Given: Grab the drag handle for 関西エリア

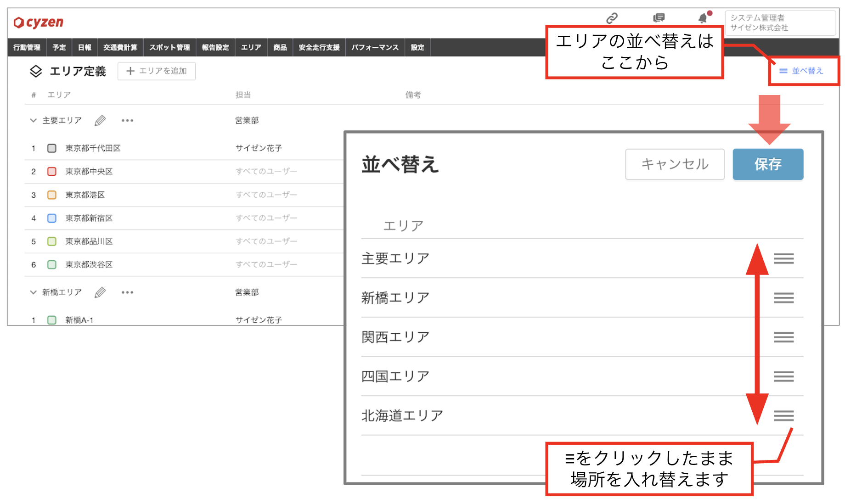Looking at the screenshot, I should click(x=783, y=337).
